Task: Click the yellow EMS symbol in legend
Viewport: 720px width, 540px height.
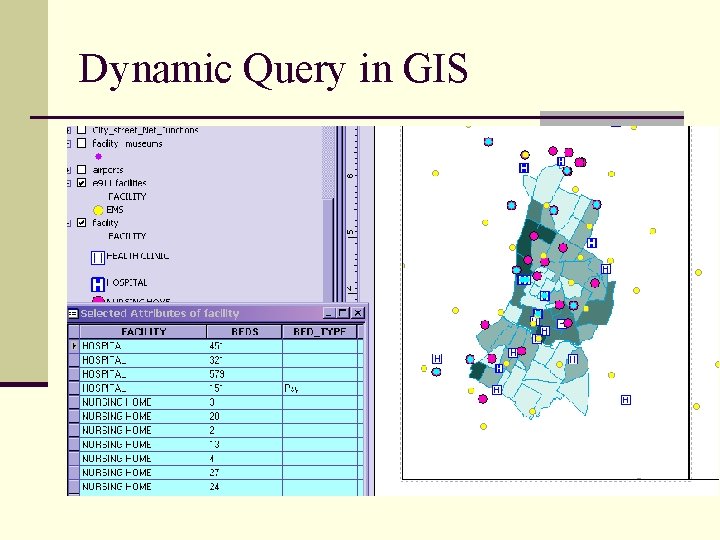Action: (x=98, y=210)
